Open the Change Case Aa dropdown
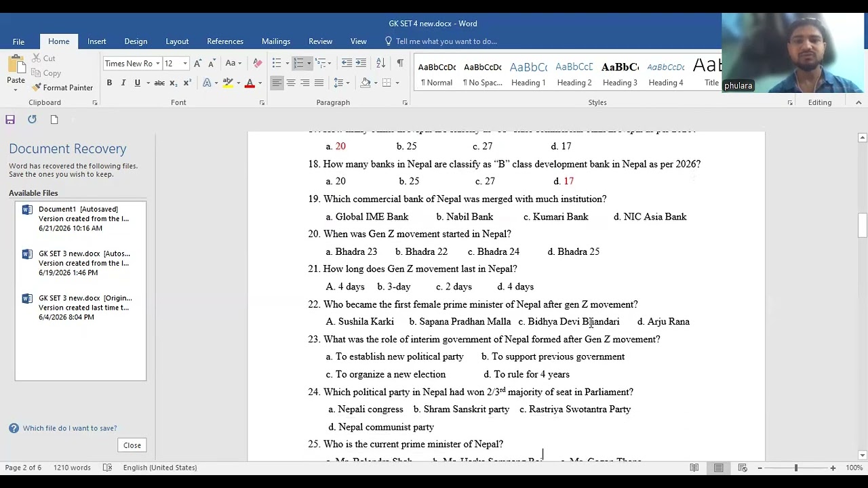 pyautogui.click(x=234, y=63)
